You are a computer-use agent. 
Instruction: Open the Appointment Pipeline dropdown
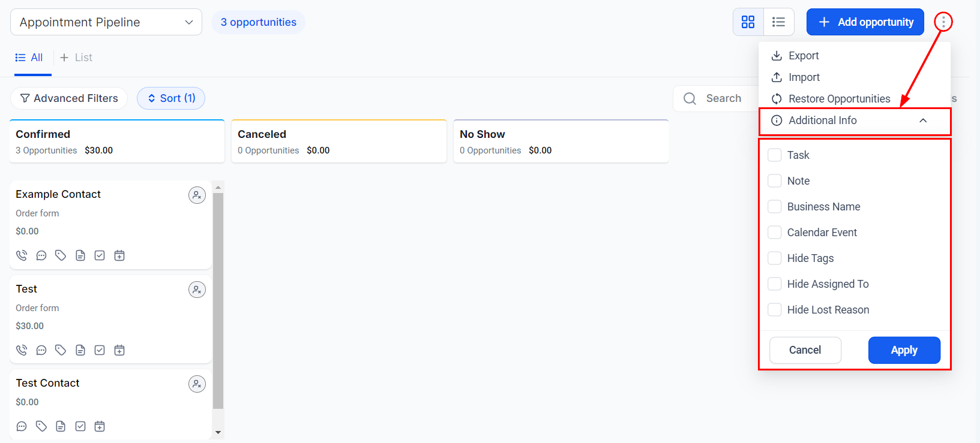pos(106,22)
